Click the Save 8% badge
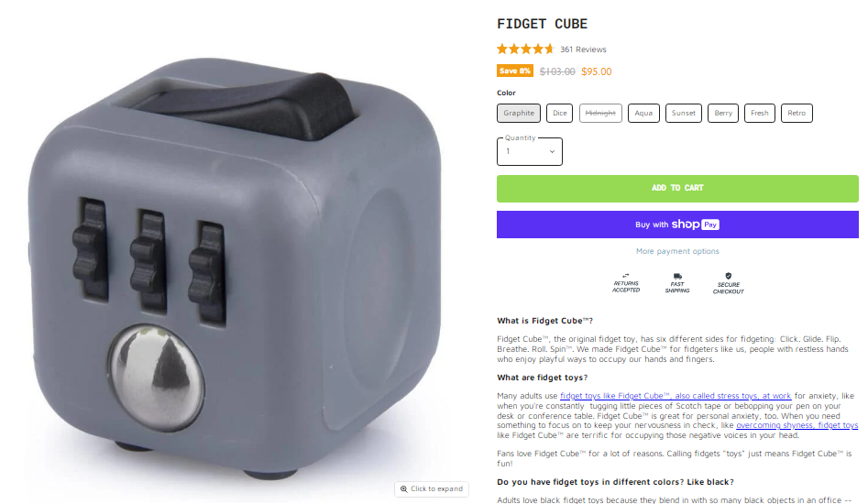The image size is (868, 504). tap(515, 71)
